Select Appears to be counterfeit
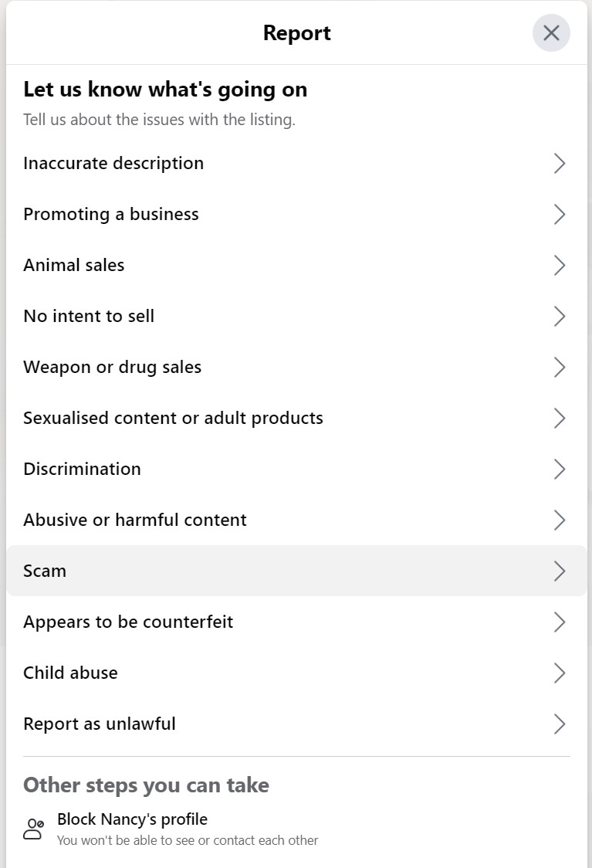The image size is (592, 868). (128, 622)
